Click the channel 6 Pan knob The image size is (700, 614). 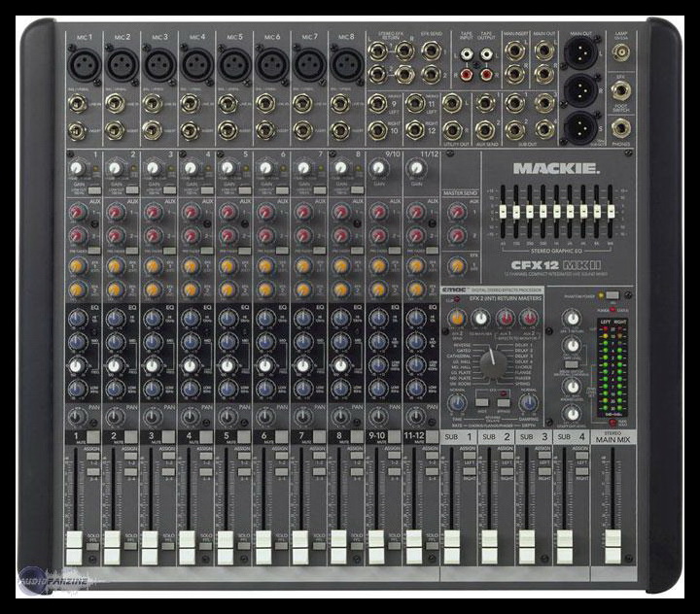tap(265, 417)
